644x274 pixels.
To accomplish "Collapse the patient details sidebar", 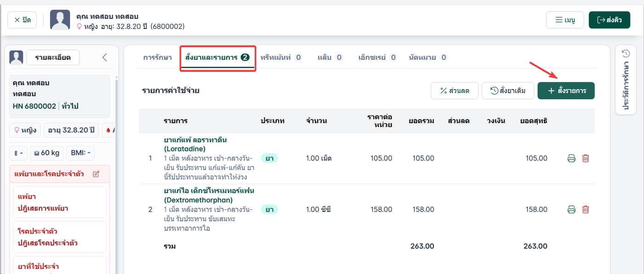I will [x=104, y=57].
